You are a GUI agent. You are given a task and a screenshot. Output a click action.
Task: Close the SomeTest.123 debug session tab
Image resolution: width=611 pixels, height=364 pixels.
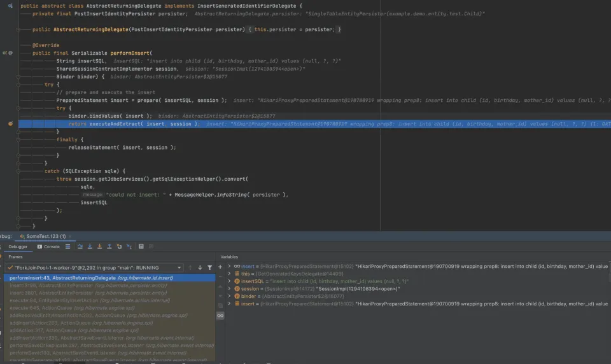point(70,236)
